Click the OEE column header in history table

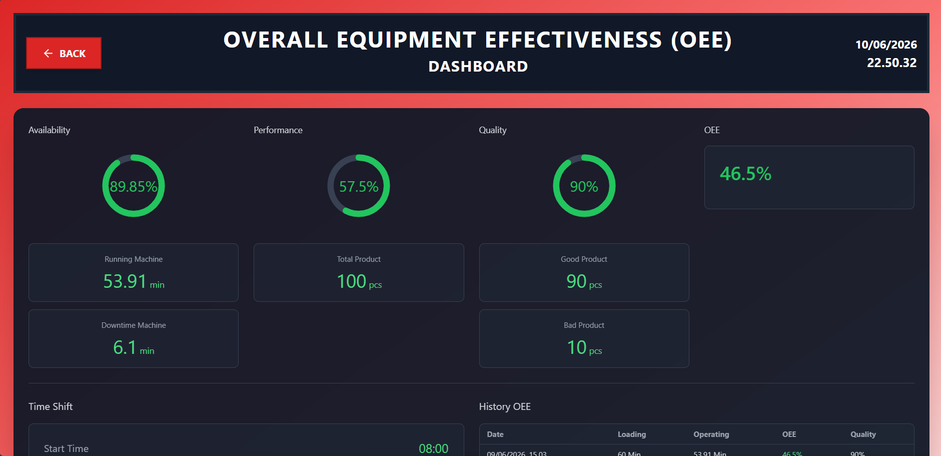789,434
